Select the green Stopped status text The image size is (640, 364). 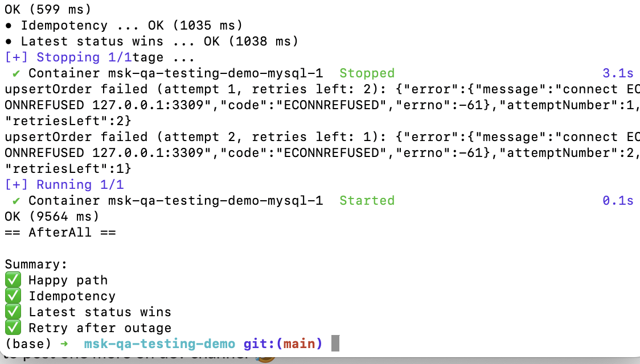(367, 73)
